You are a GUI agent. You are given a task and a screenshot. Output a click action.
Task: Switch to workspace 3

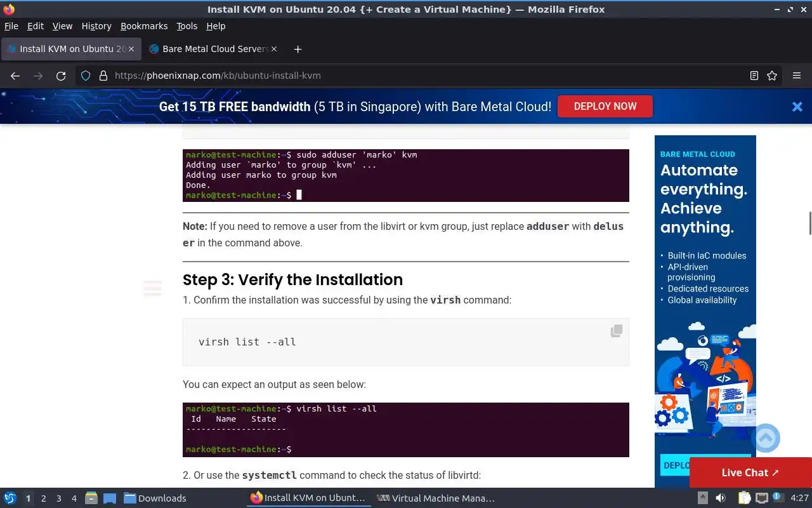[x=58, y=498]
